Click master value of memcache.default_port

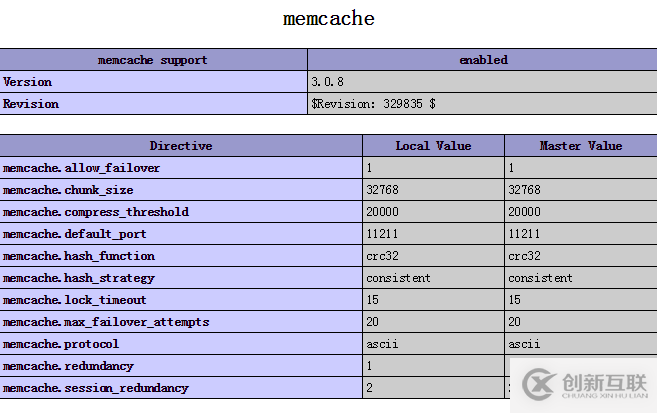point(524,234)
